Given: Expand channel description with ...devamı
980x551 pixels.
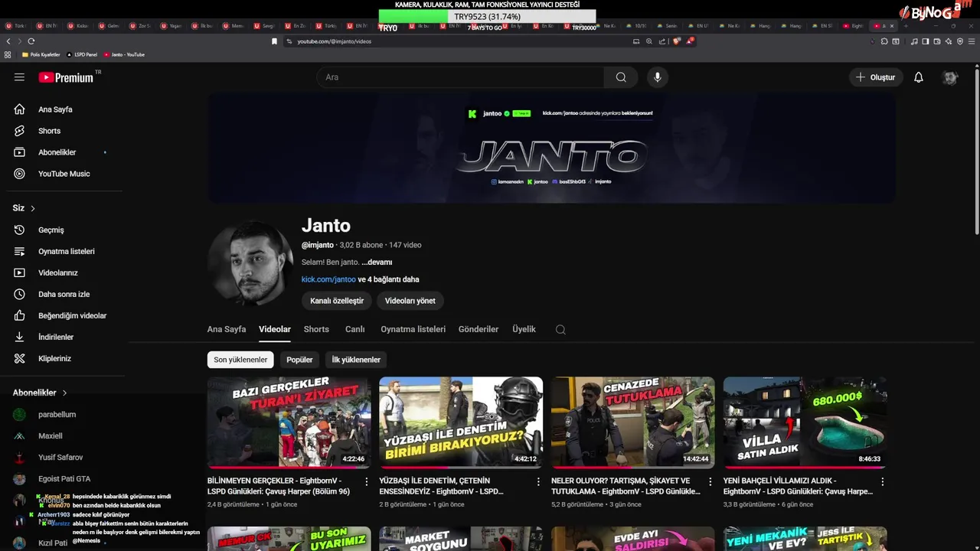Looking at the screenshot, I should click(377, 262).
